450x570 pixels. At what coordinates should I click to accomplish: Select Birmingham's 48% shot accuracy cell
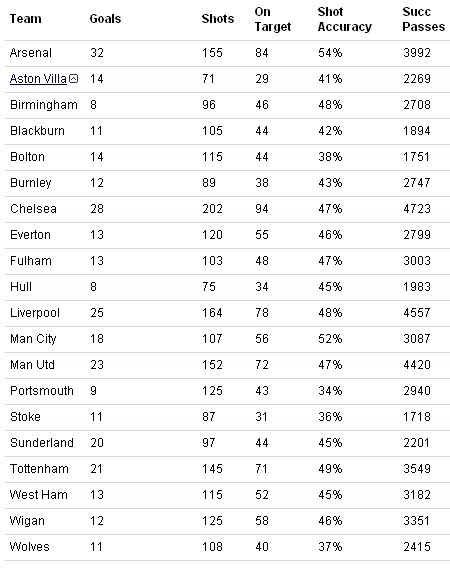click(330, 105)
